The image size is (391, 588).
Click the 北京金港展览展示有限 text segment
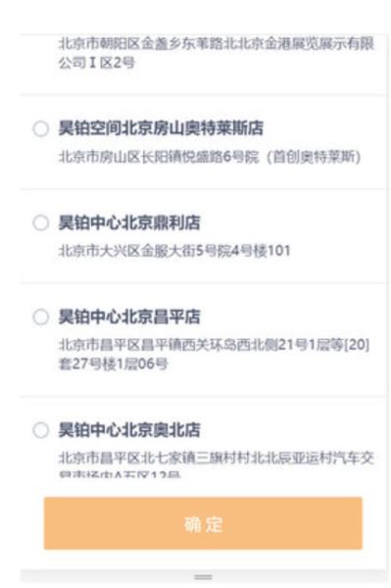306,43
